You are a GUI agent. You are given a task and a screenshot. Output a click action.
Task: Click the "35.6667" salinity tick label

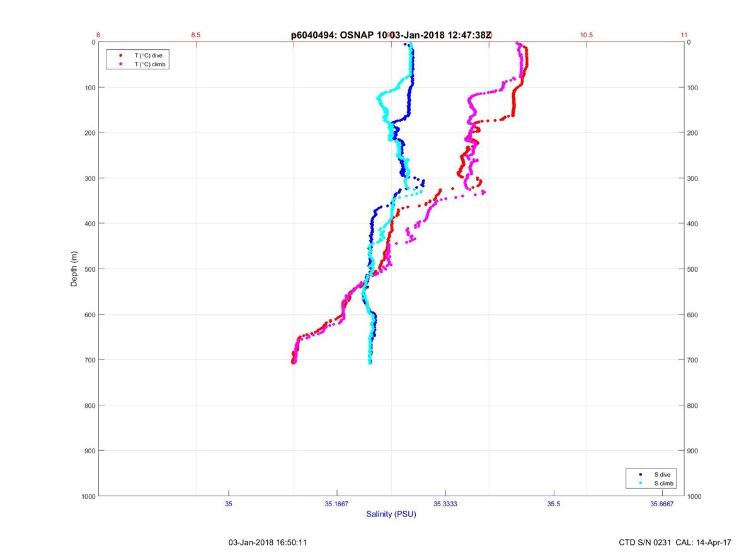pyautogui.click(x=662, y=503)
